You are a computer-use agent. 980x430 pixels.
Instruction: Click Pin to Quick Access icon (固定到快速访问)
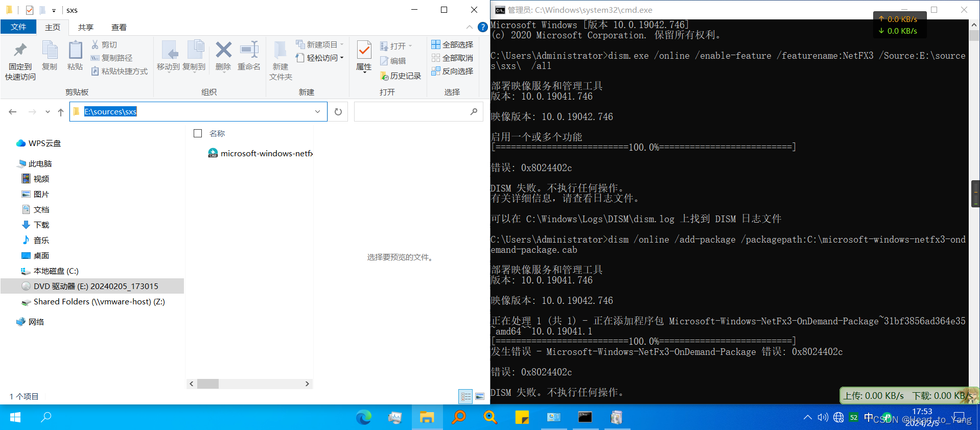[x=20, y=61]
